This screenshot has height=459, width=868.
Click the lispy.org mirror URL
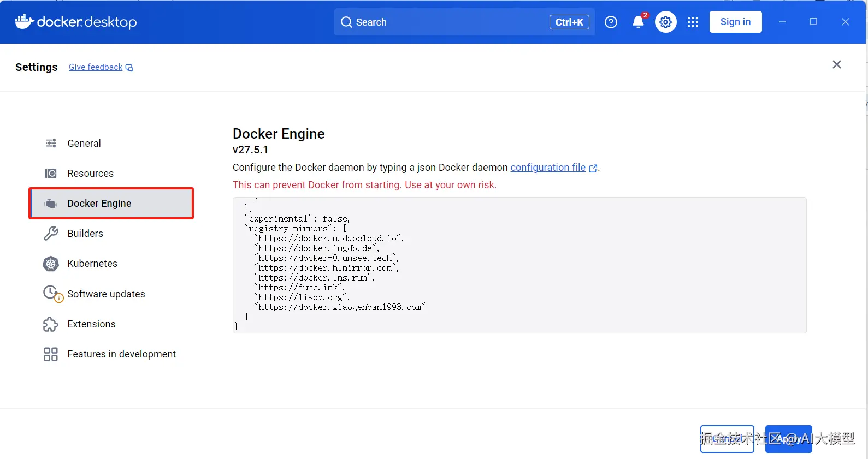pyautogui.click(x=302, y=297)
